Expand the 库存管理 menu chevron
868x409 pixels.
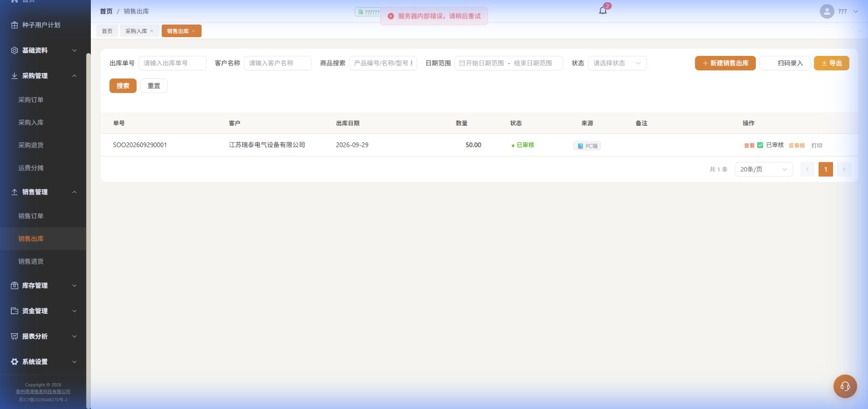[74, 285]
